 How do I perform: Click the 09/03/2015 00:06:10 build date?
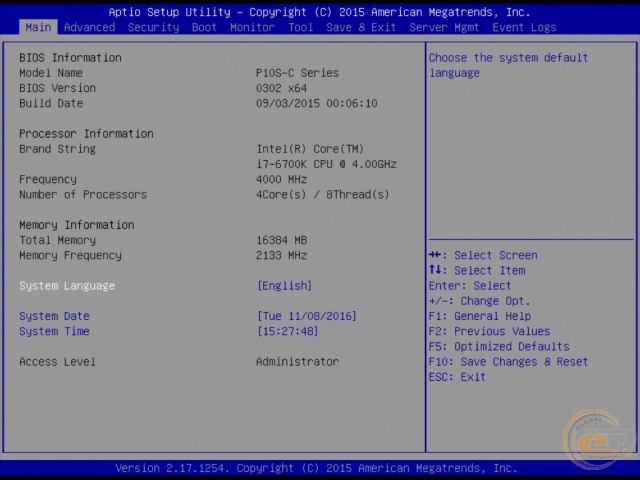click(x=316, y=103)
